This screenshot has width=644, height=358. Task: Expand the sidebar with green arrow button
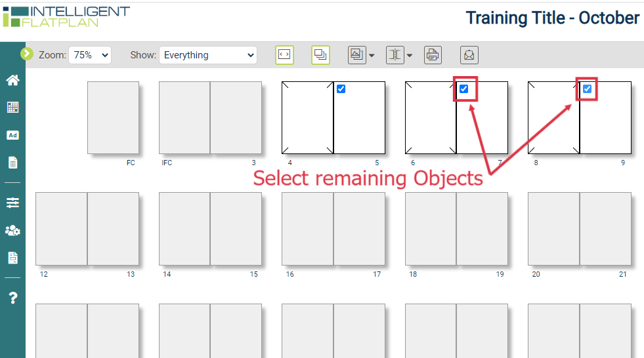click(x=27, y=54)
